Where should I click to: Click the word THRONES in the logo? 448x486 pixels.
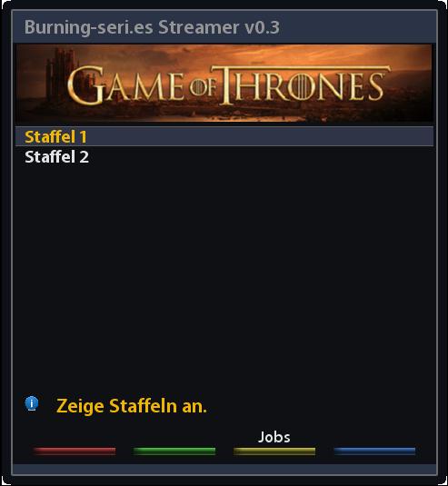click(304, 85)
